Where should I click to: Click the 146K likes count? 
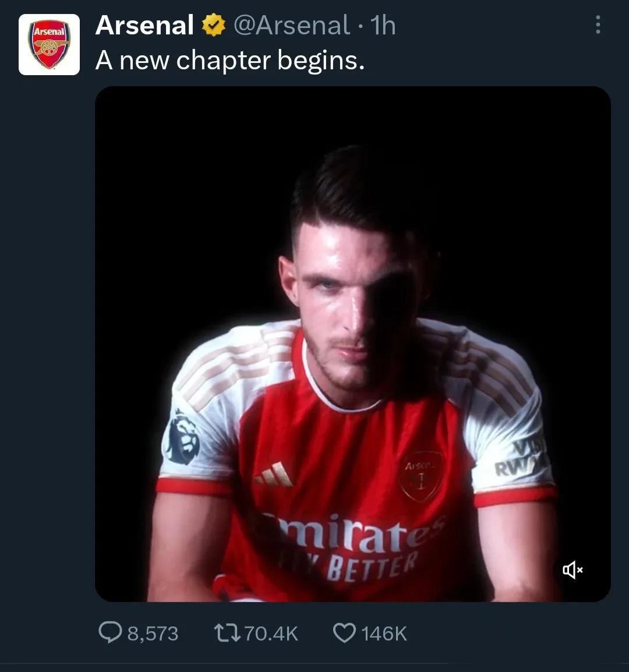[384, 634]
